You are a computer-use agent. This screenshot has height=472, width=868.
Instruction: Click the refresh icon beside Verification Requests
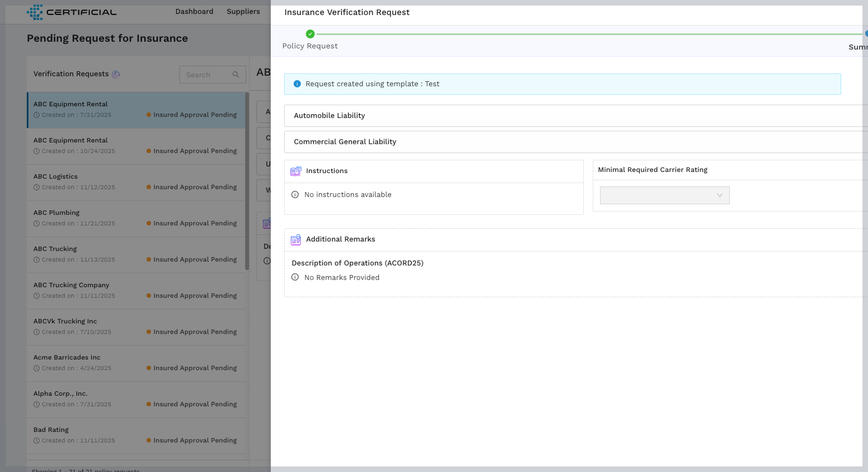pos(116,74)
